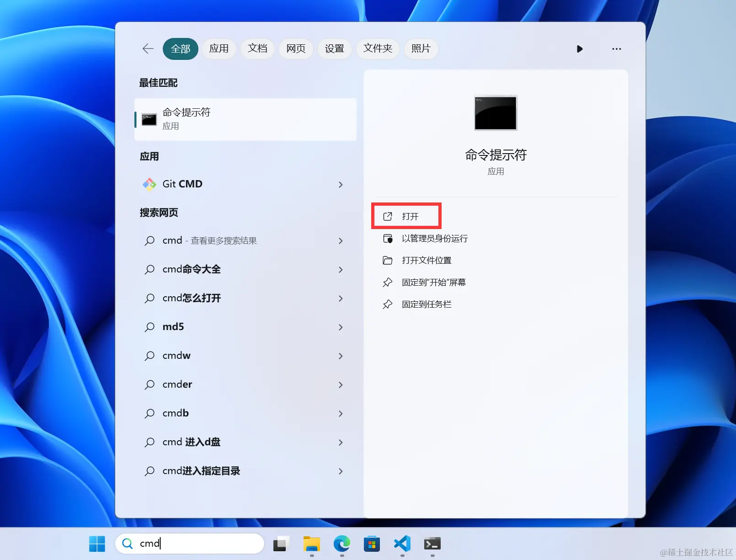The height and width of the screenshot is (560, 736).
Task: Open cmd - 查看更多搜索结果 web search
Action: point(245,240)
